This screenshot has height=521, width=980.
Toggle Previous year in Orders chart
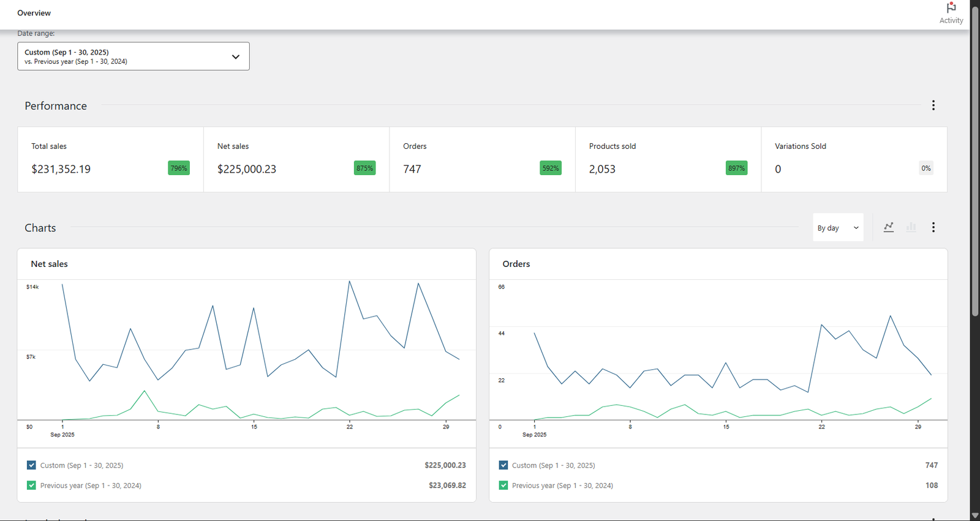503,485
